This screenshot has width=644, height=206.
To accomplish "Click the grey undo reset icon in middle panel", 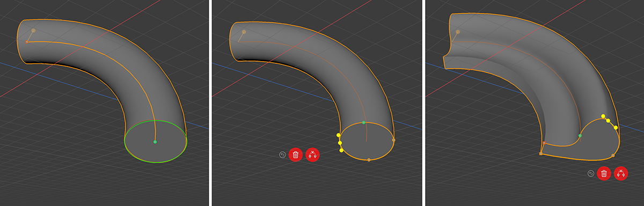I will (x=282, y=154).
